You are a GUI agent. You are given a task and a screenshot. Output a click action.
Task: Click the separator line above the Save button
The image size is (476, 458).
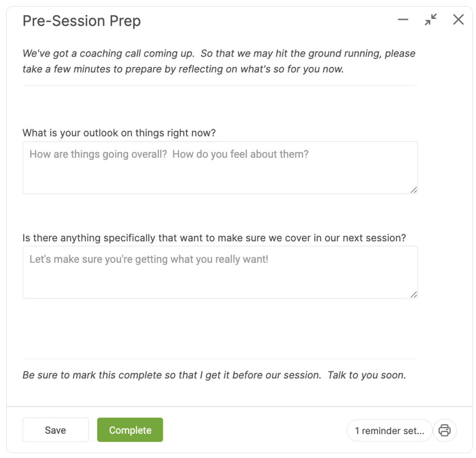click(239, 407)
